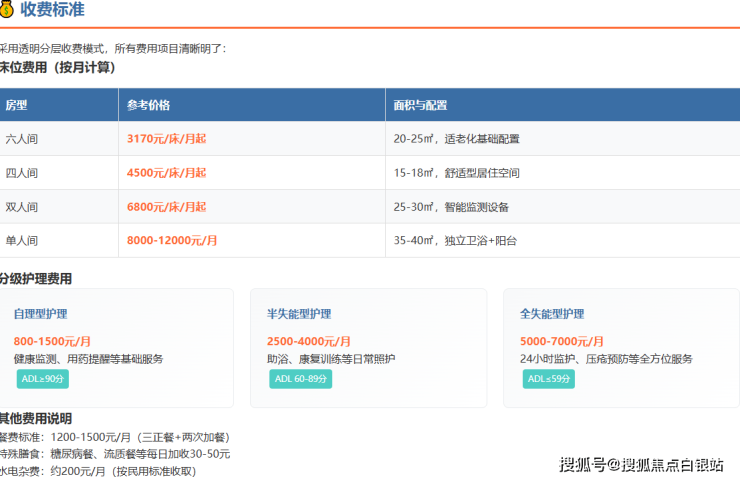This screenshot has height=481, width=740.
Task: Select the 房型 column header
Action: click(17, 105)
